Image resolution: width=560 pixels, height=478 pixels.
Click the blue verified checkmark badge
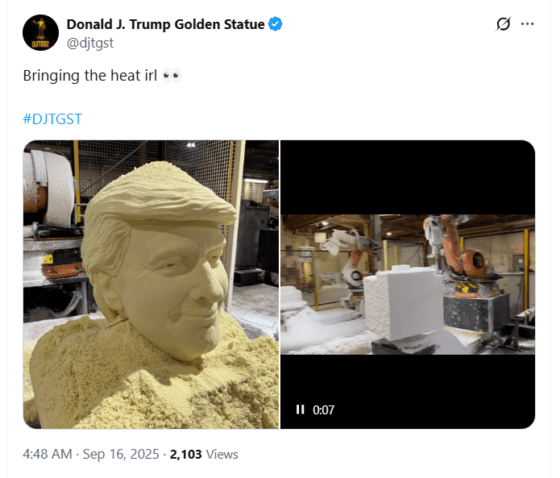point(275,24)
